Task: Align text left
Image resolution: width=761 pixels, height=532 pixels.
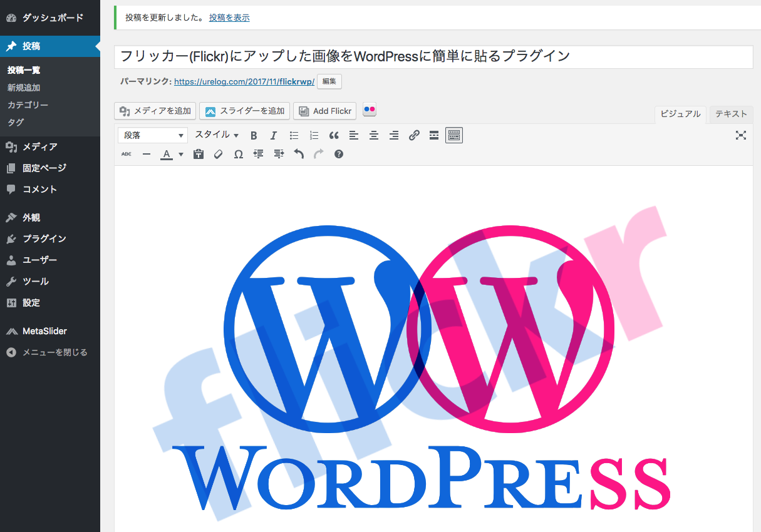Action: coord(354,135)
